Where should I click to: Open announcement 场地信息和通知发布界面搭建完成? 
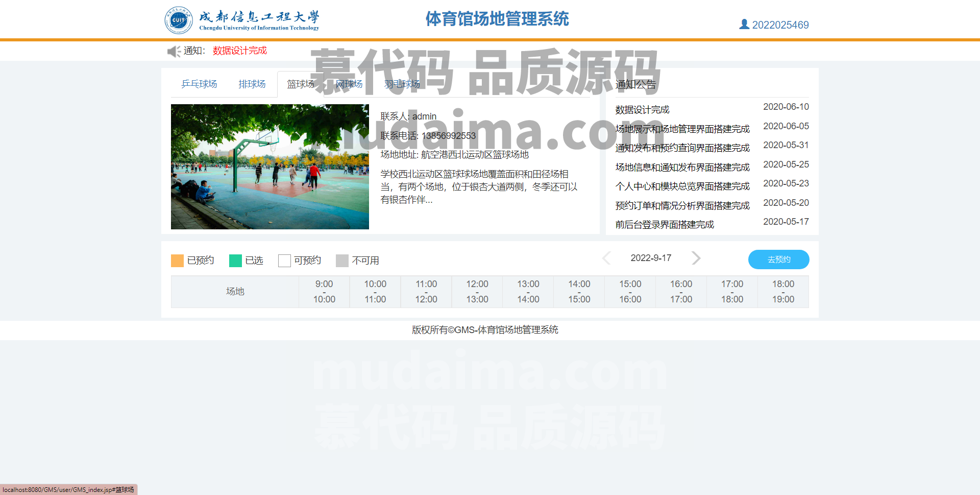coord(682,167)
